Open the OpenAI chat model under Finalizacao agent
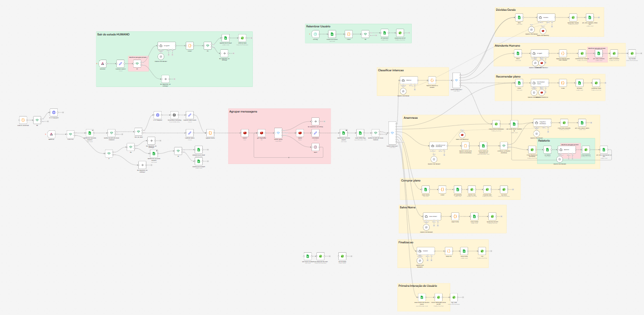The width and height of the screenshot is (644, 315). pyautogui.click(x=420, y=260)
